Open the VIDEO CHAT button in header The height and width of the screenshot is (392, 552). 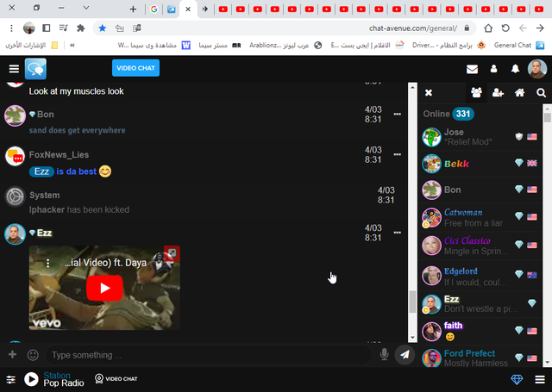[x=135, y=68]
